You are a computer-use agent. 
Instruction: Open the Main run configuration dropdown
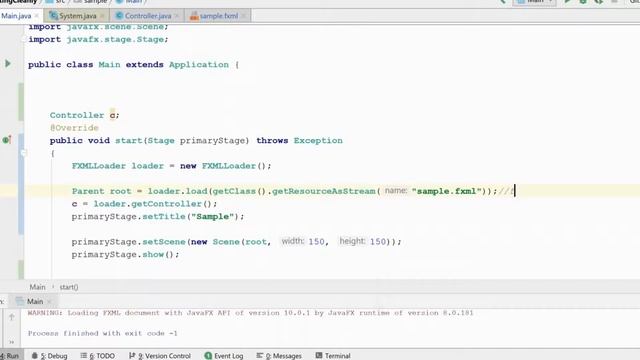coord(535,2)
